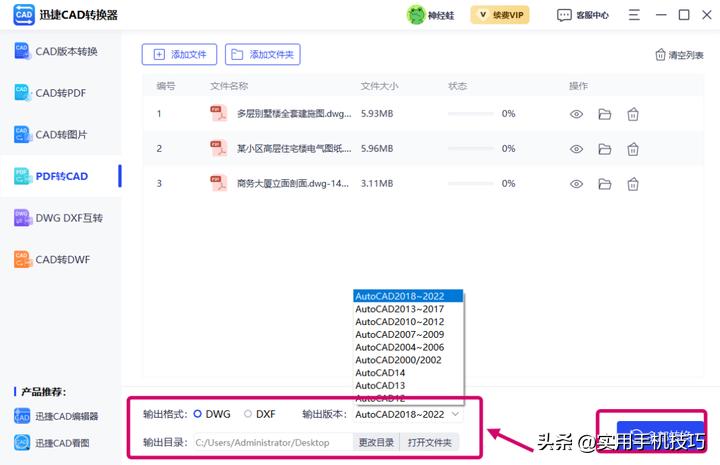Screen dimensions: 720x465
Task: Choose AutoCAD2010~2012 from the version list
Action: pyautogui.click(x=408, y=322)
